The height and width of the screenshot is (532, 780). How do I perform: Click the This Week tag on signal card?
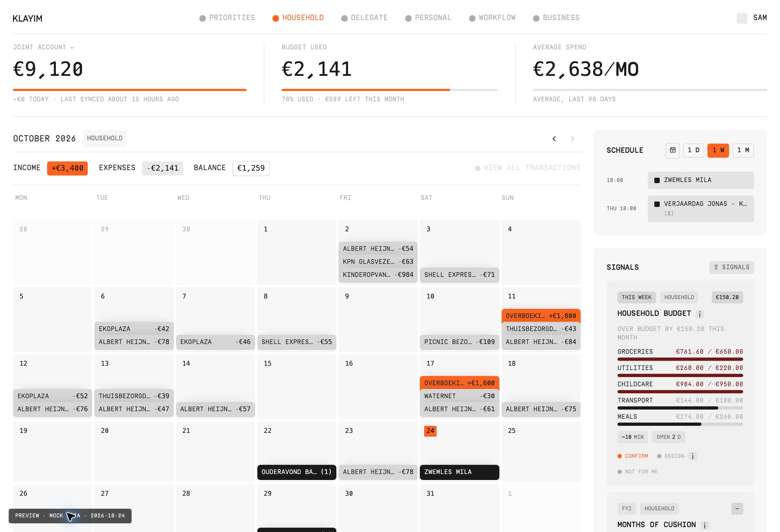637,297
